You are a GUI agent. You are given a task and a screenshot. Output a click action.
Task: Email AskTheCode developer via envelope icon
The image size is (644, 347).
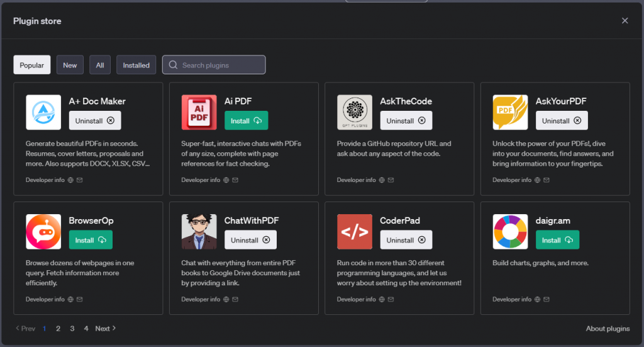coord(391,180)
